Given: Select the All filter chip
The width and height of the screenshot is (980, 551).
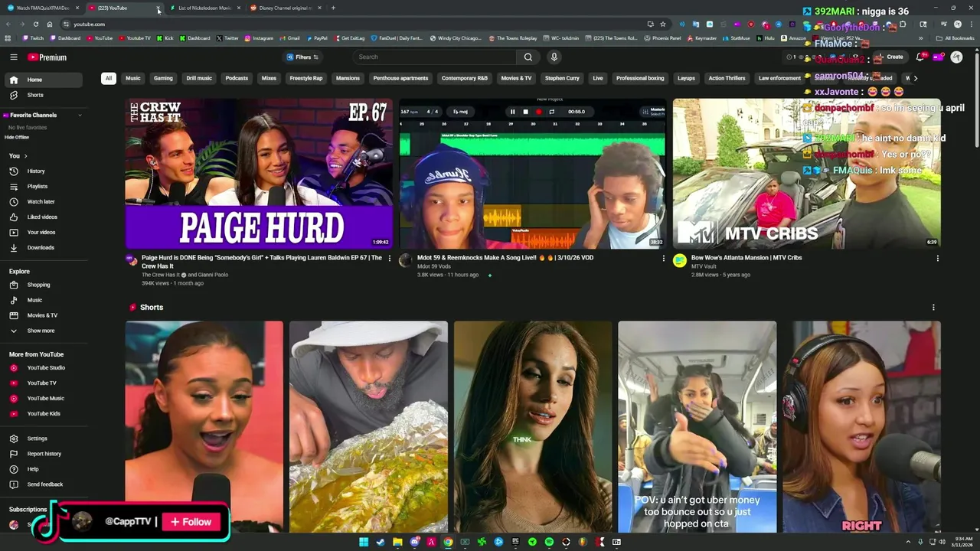Looking at the screenshot, I should point(109,78).
